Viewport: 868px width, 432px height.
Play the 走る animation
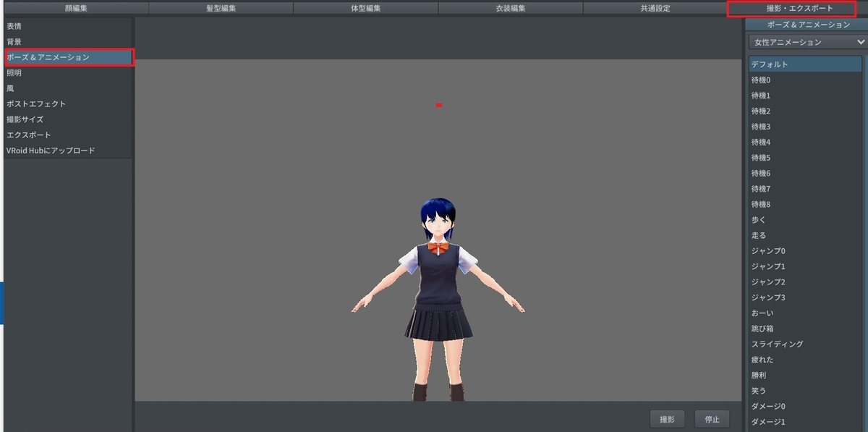[x=807, y=236]
